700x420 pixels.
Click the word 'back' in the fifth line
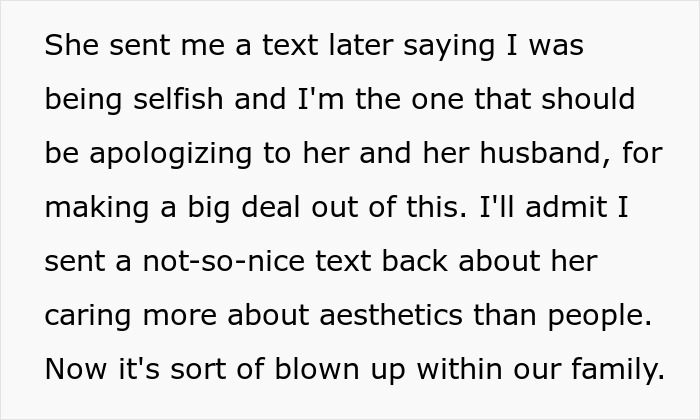coord(415,261)
